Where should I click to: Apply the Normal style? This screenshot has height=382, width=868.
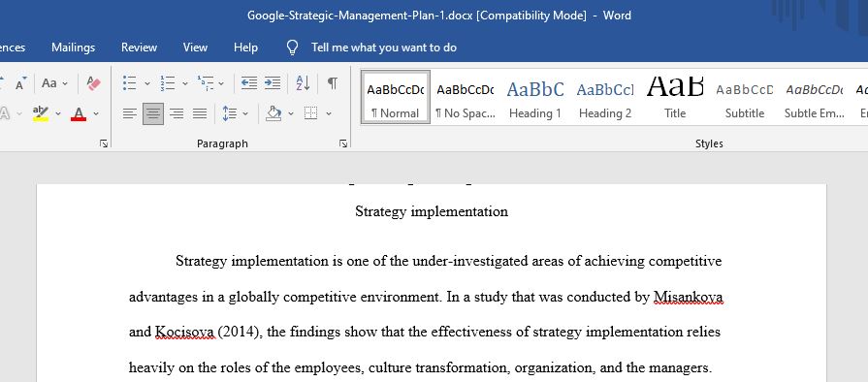[x=396, y=97]
